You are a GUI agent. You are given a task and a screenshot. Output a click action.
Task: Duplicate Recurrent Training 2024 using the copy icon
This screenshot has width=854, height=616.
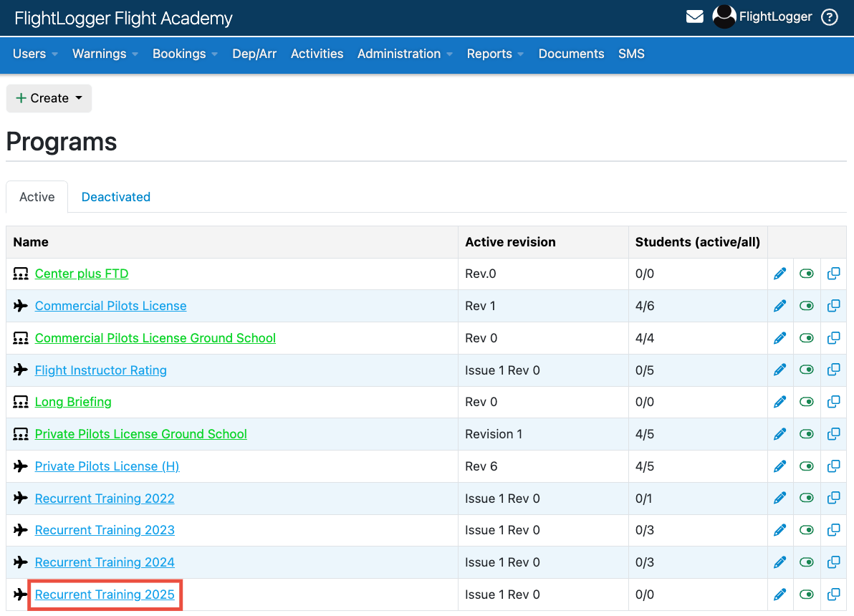click(833, 562)
